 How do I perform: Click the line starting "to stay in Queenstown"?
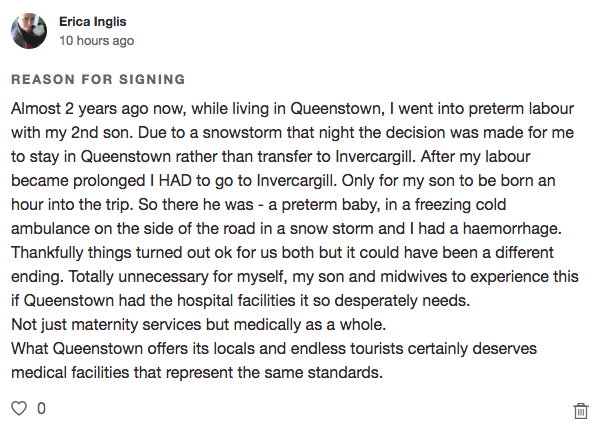290,158
